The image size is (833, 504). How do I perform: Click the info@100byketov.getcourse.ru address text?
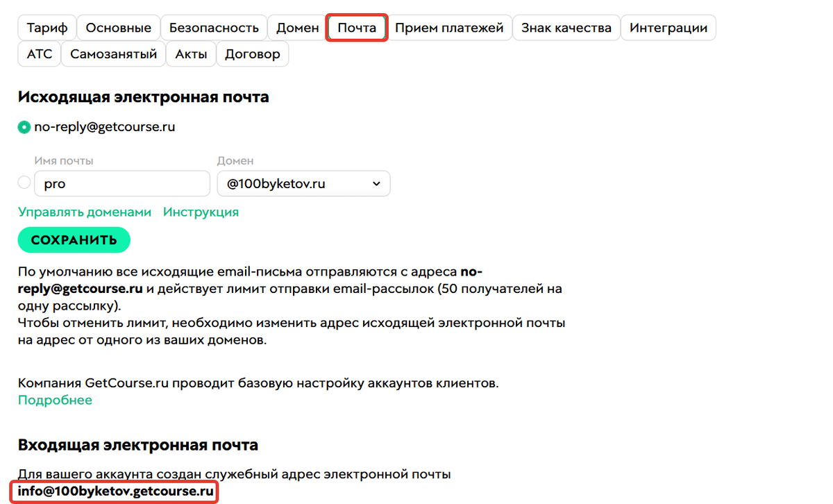point(115,492)
